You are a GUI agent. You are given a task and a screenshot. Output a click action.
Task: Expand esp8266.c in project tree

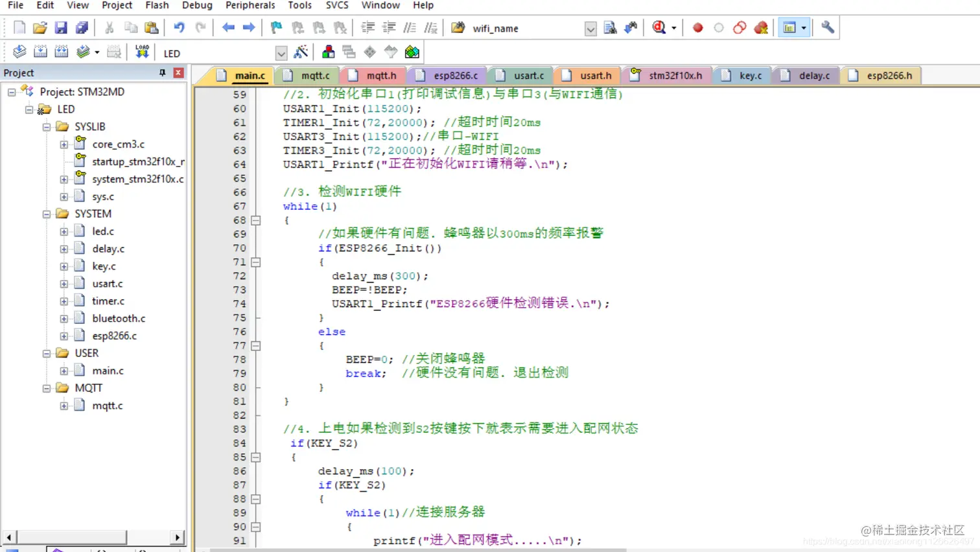tap(64, 336)
